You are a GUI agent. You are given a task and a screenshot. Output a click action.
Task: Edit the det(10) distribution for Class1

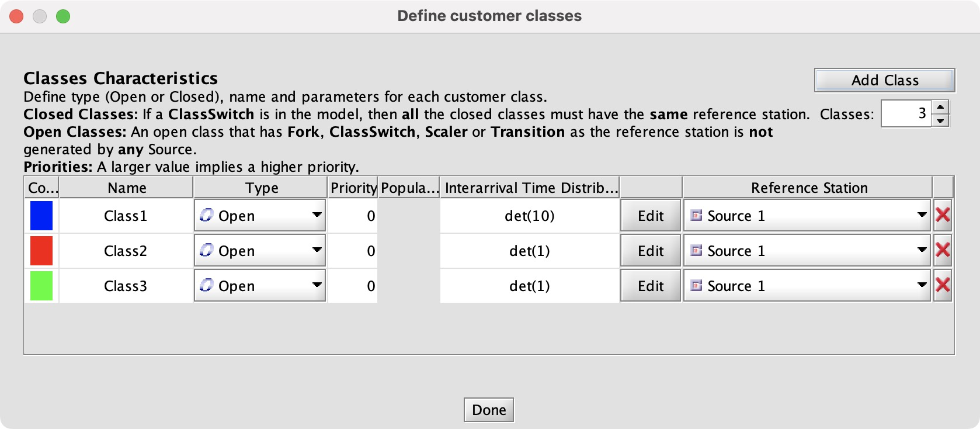(x=651, y=216)
